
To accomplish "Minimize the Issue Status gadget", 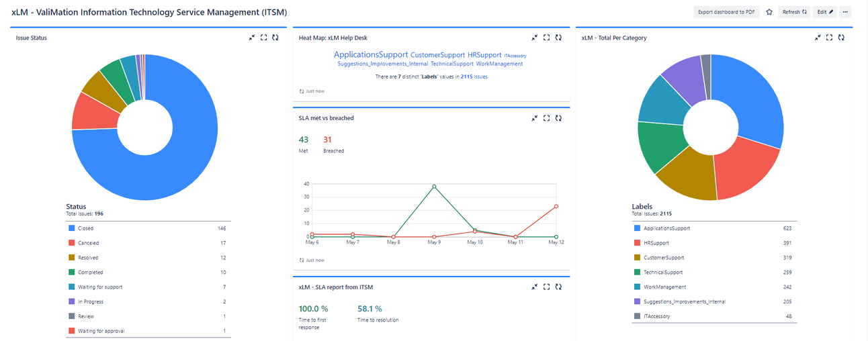I will (x=251, y=38).
